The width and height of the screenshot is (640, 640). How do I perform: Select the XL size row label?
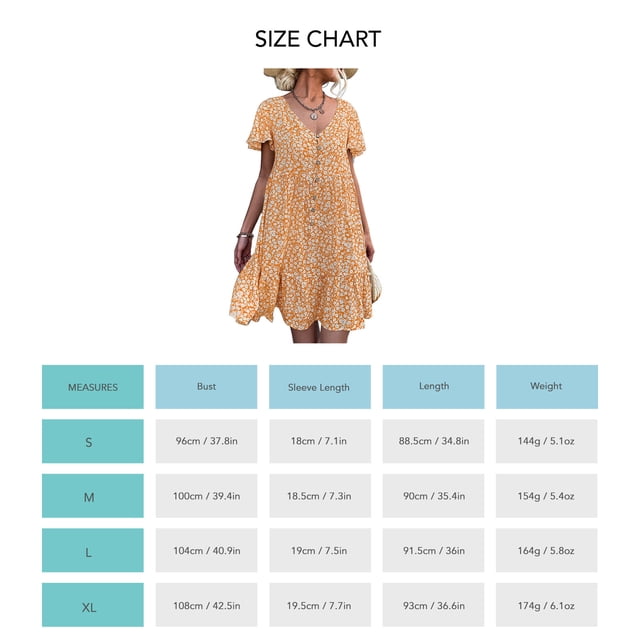pyautogui.click(x=93, y=605)
